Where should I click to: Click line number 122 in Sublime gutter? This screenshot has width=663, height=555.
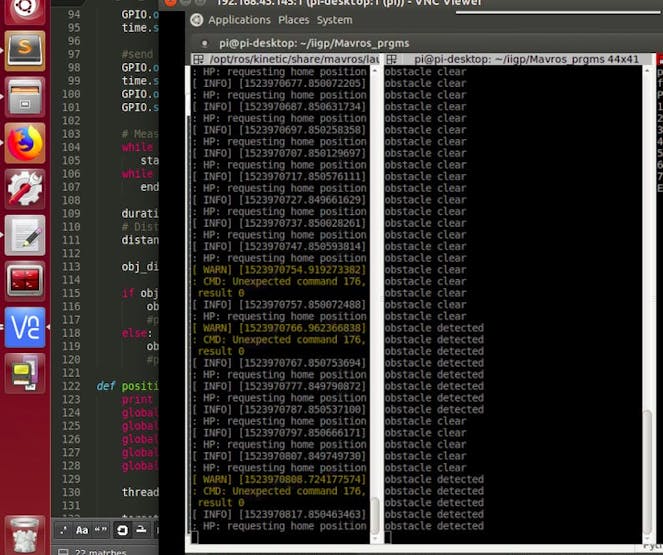pyautogui.click(x=71, y=386)
